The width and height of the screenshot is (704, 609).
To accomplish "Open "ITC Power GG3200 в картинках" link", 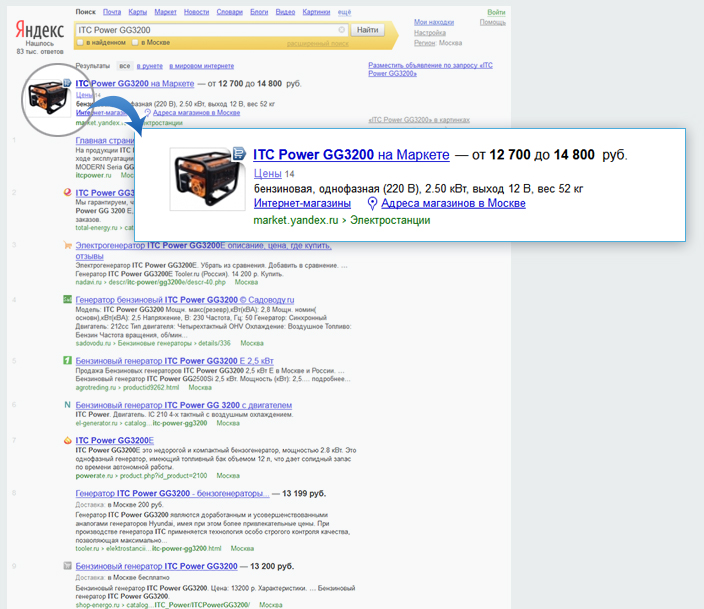I will pos(419,120).
